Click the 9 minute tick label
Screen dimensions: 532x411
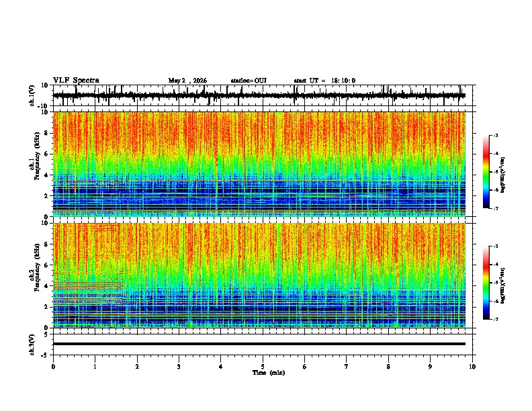[x=430, y=367]
